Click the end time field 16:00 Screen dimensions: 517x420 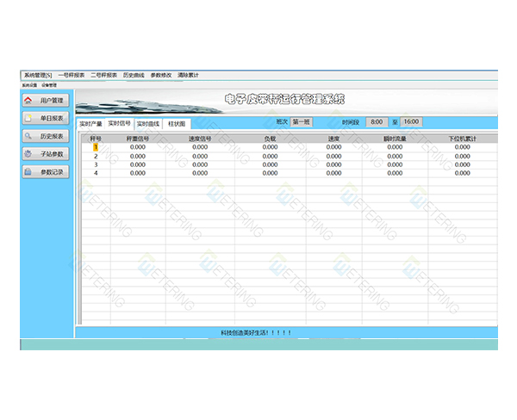[x=411, y=122]
